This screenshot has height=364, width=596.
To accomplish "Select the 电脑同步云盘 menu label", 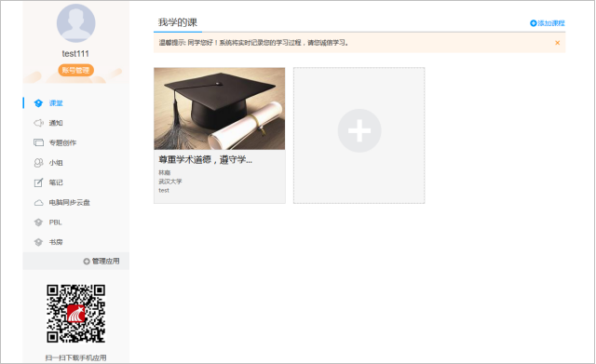I will tap(70, 203).
